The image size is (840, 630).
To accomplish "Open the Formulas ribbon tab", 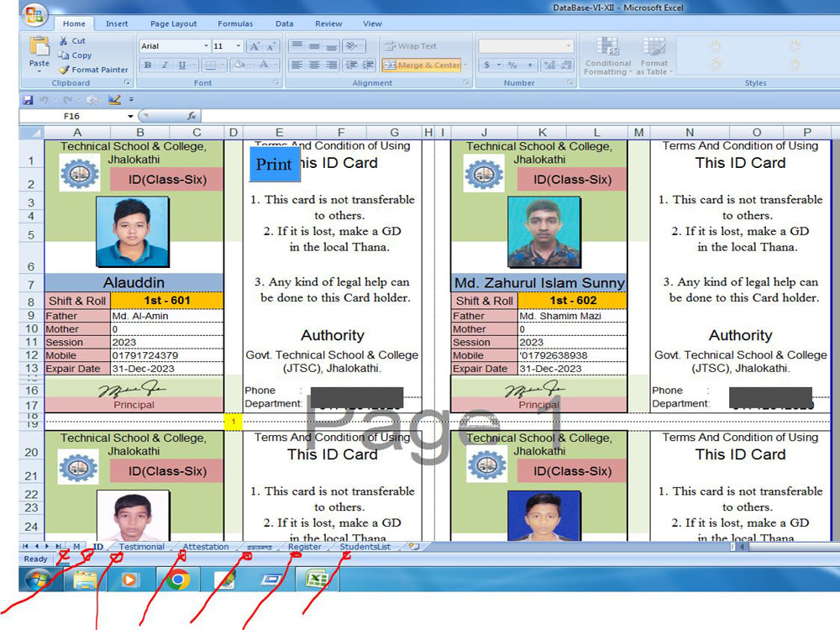I will coord(235,24).
